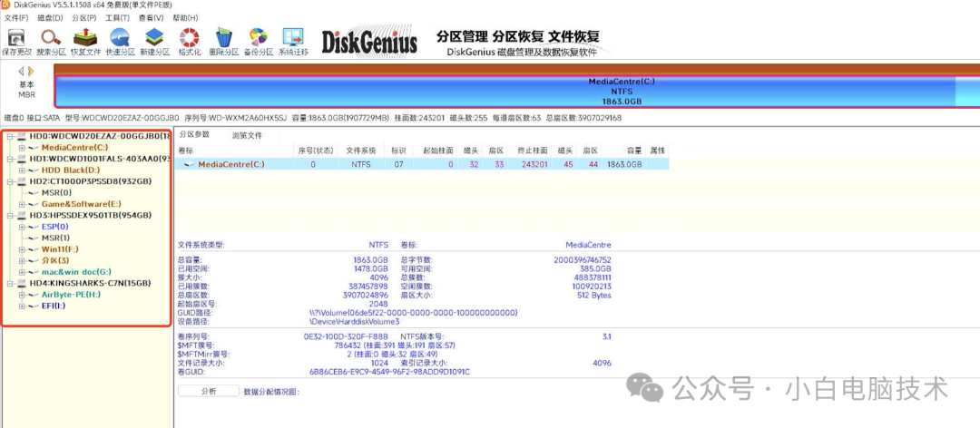The height and width of the screenshot is (428, 980).
Task: Go to previous disk with left arrow
Action: 21,72
